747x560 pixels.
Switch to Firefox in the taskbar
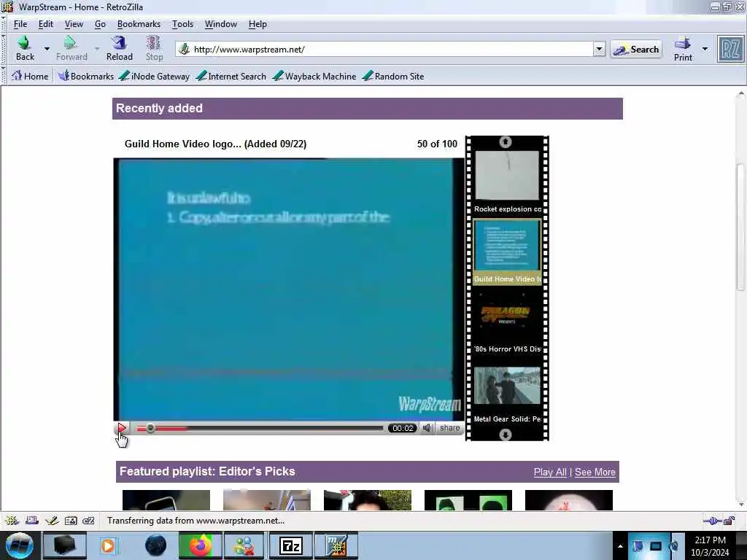[x=200, y=545]
